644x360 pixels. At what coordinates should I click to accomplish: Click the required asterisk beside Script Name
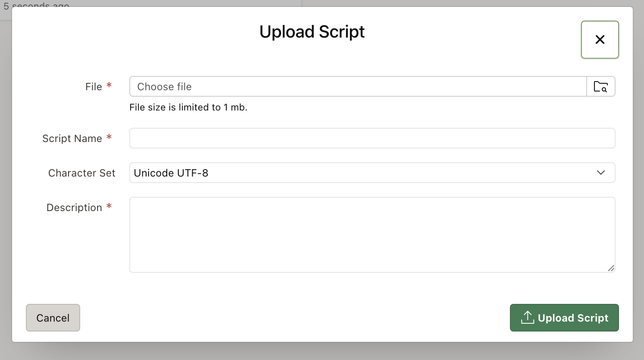109,137
